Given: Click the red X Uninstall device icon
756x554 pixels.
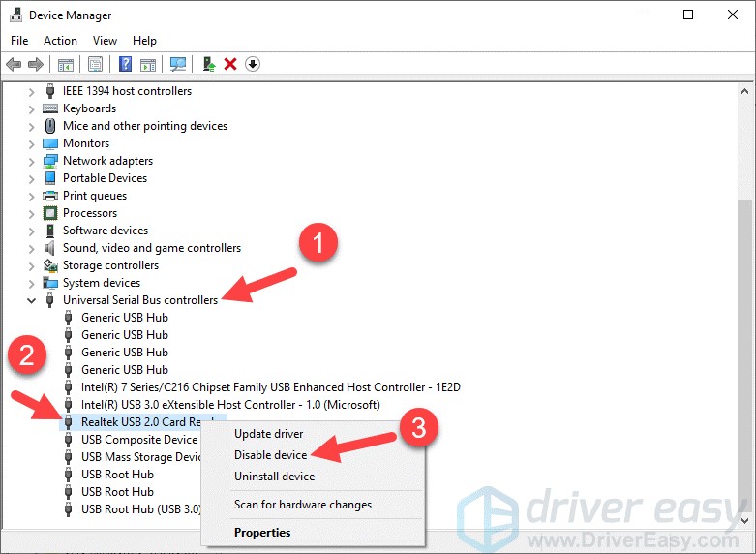Looking at the screenshot, I should [x=230, y=64].
